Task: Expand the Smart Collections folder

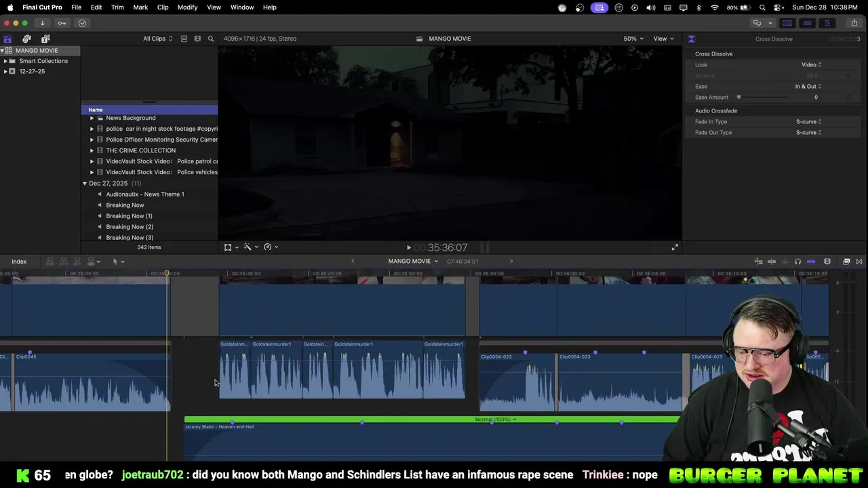Action: point(5,61)
